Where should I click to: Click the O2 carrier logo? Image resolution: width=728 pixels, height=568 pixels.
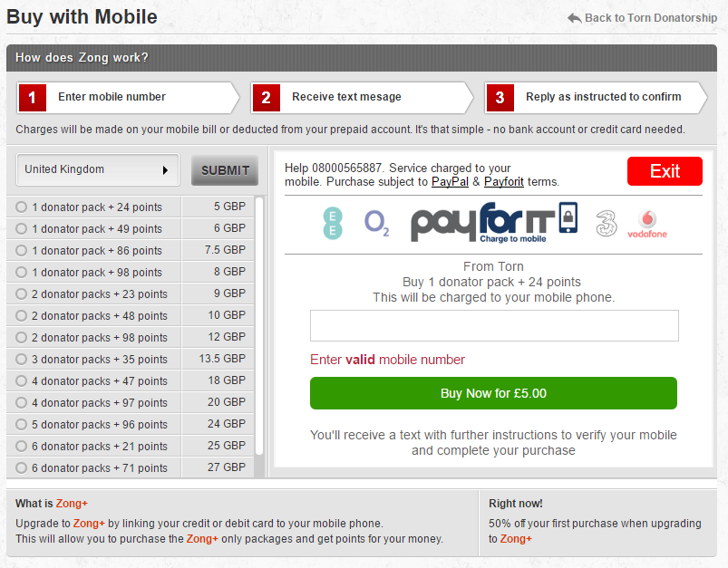coord(376,223)
